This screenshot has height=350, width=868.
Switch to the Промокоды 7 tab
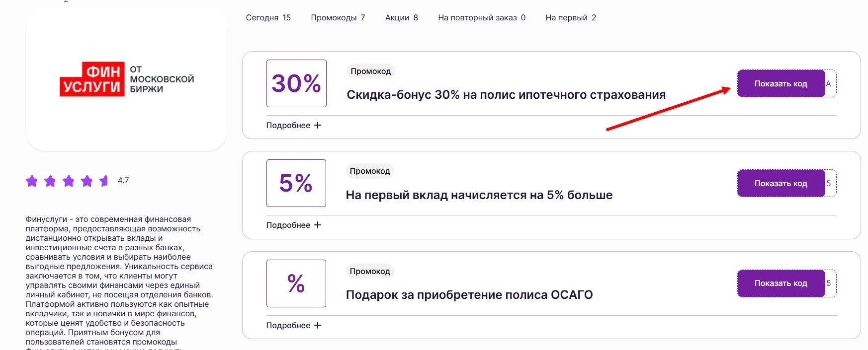[x=338, y=17]
